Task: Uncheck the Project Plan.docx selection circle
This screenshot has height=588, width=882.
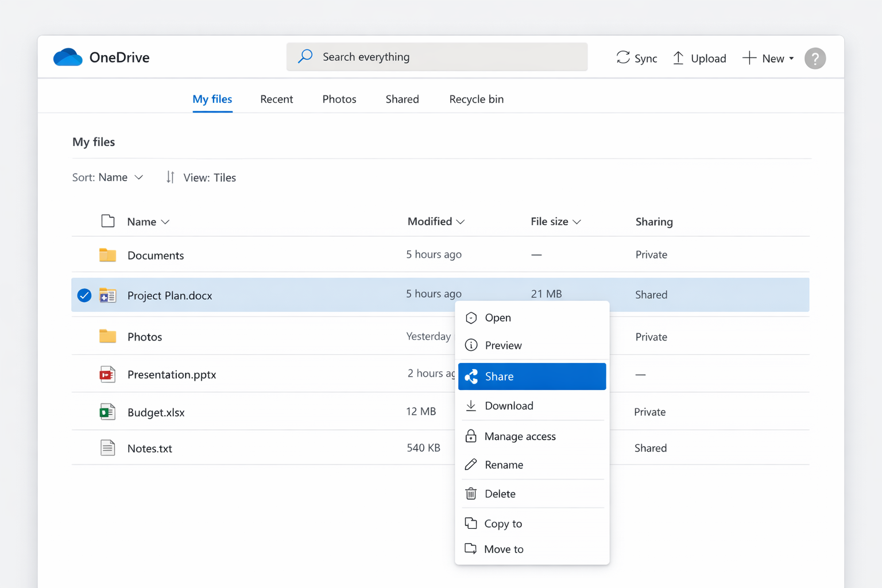Action: click(84, 295)
